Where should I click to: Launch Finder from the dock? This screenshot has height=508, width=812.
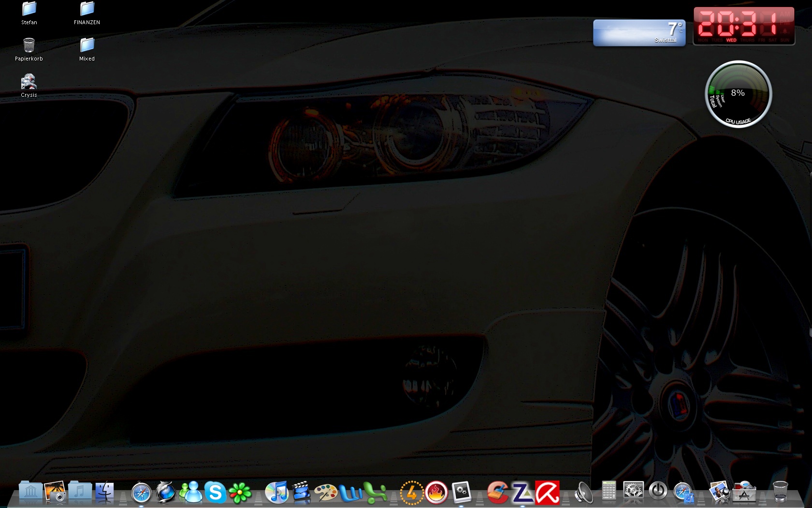point(104,492)
